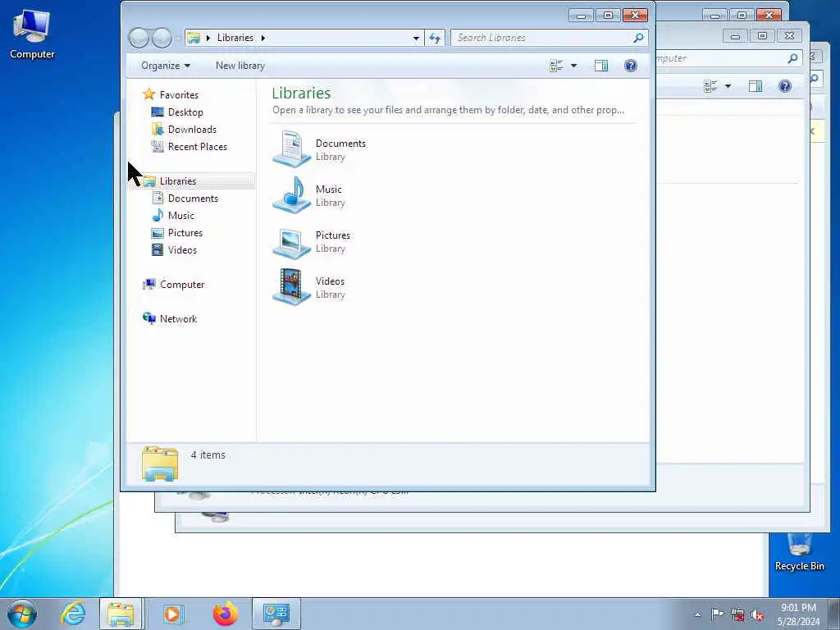Viewport: 840px width, 630px height.
Task: Open view dropdown in background Computer window
Action: pyautogui.click(x=728, y=85)
